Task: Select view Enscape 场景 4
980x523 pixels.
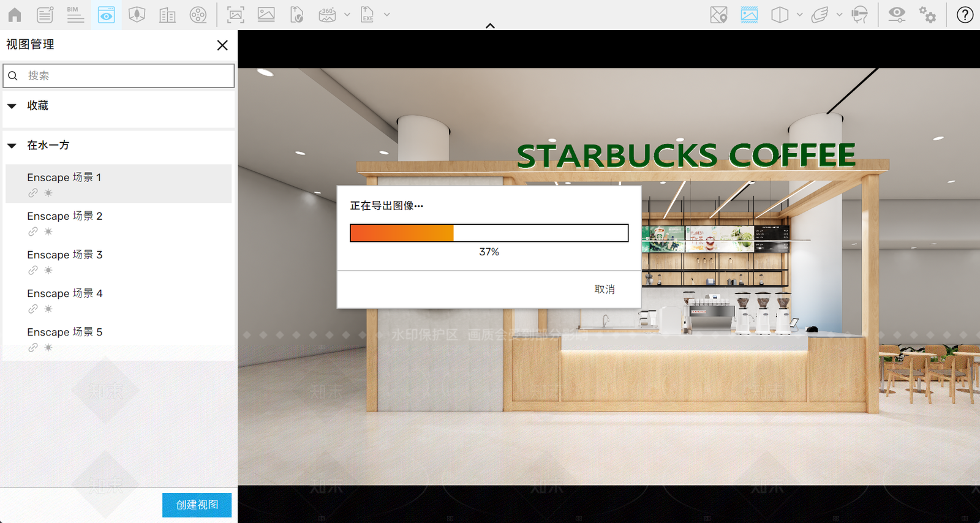Action: tap(119, 299)
